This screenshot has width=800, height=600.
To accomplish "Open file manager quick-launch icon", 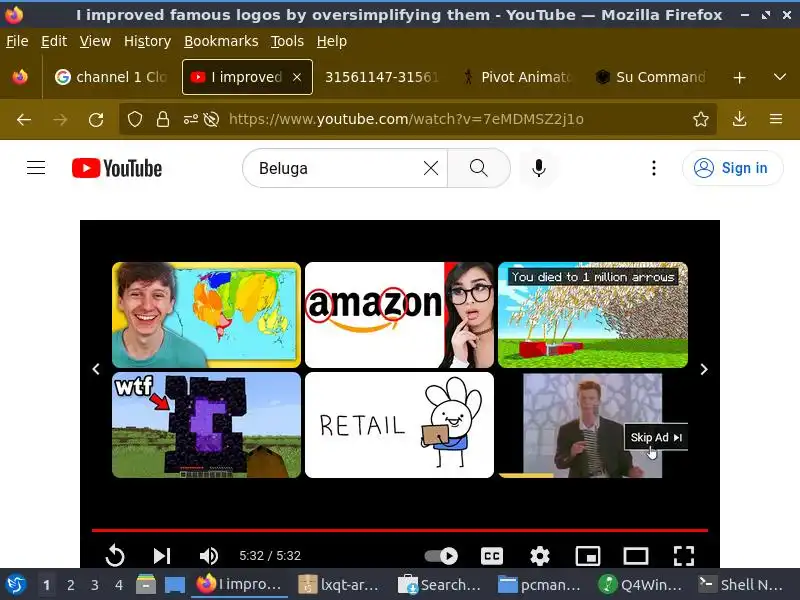I will (x=145, y=585).
